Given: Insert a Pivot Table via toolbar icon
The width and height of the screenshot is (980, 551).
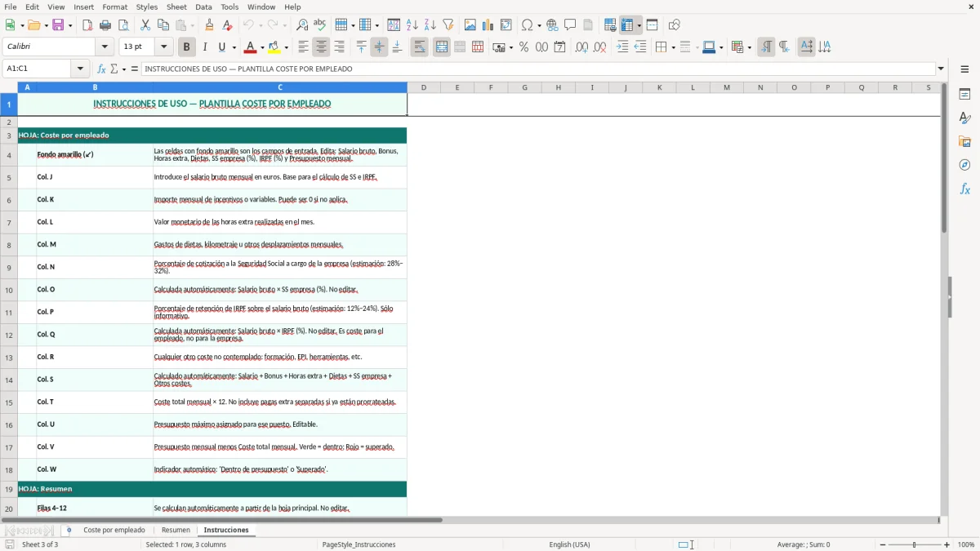Looking at the screenshot, I should tap(506, 25).
